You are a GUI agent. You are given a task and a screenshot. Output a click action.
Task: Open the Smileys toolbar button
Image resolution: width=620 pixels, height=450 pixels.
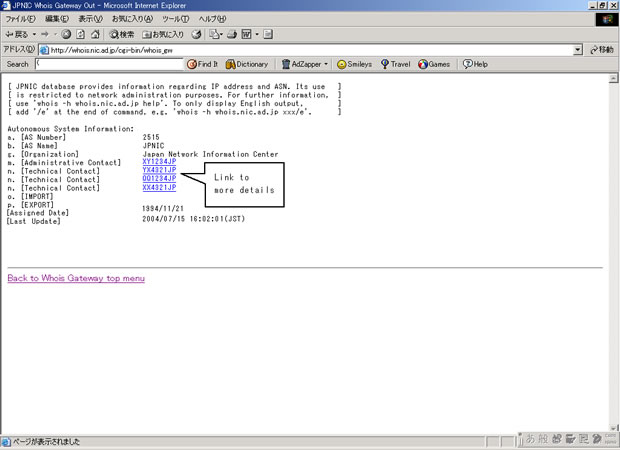[x=354, y=64]
